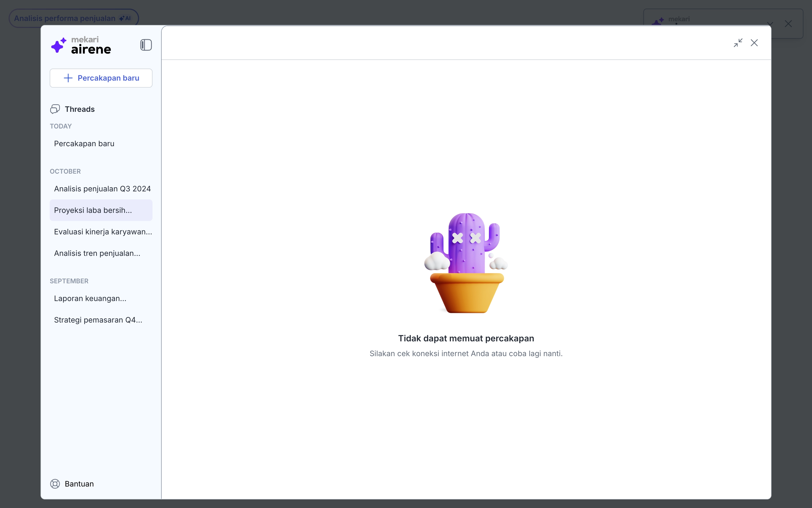Click the OCTOBER section header
This screenshot has height=508, width=812.
[66, 171]
